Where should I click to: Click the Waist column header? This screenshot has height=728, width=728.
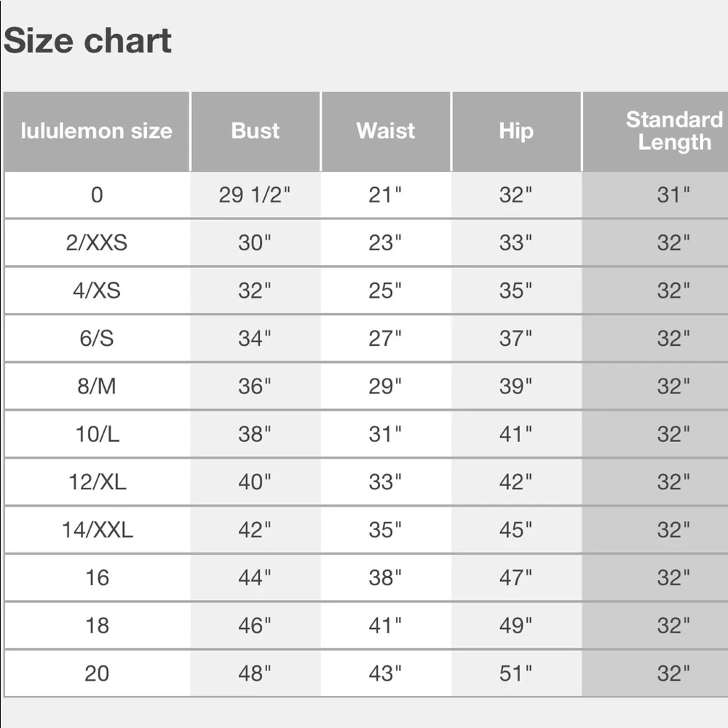click(x=385, y=131)
